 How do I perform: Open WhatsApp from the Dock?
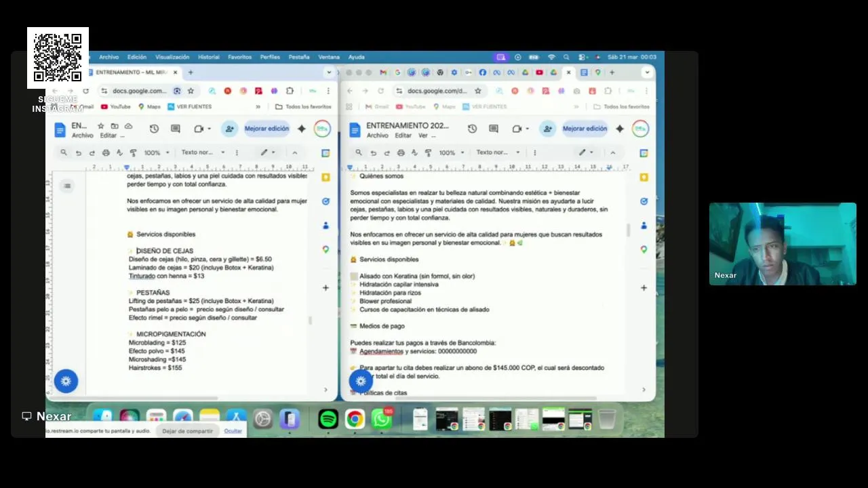[382, 420]
